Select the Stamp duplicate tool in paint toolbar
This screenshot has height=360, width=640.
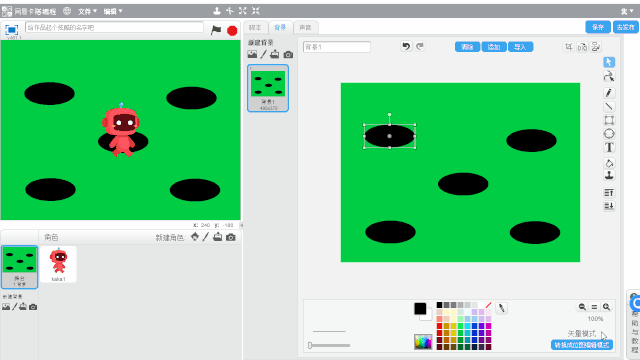tap(609, 176)
